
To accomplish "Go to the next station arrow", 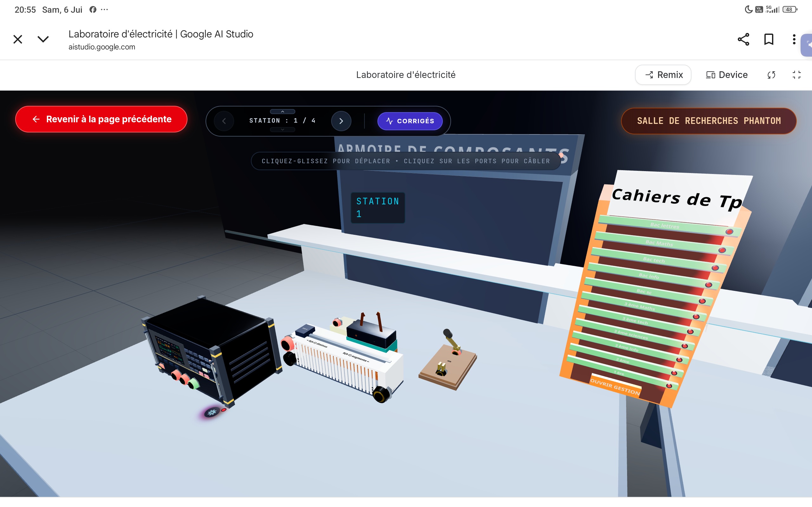I will point(341,121).
